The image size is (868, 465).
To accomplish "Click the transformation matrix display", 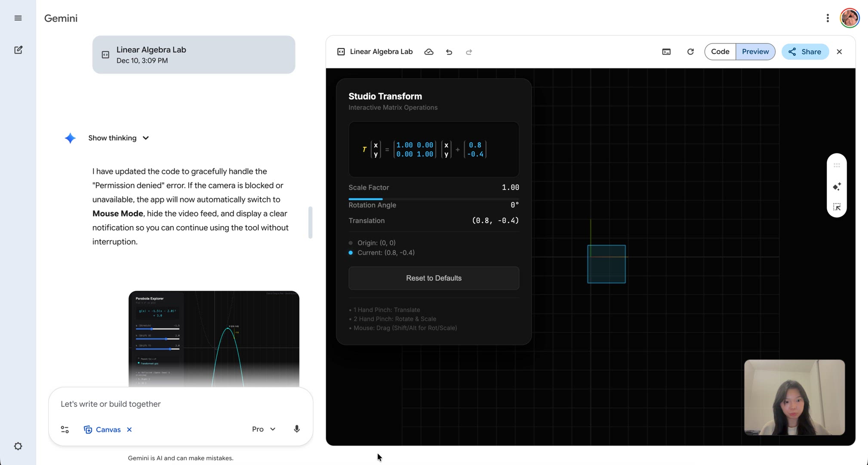I will (x=434, y=149).
